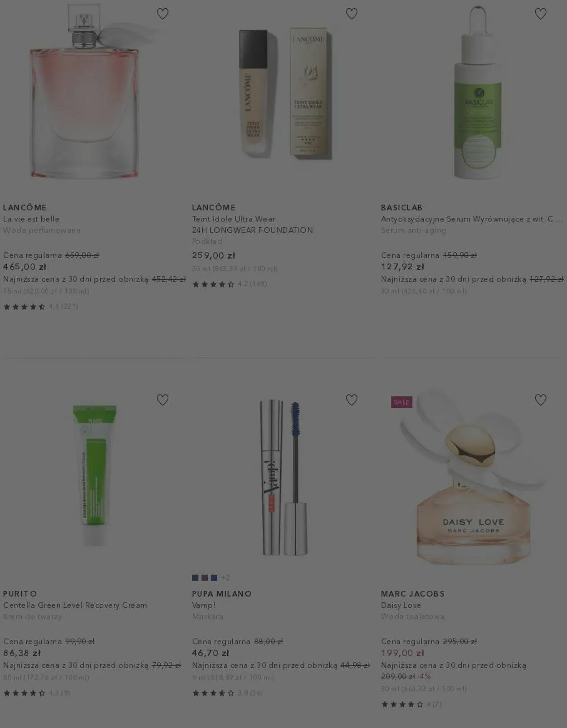
Task: Pick the third blue mascara color swatch
Action: click(x=214, y=577)
